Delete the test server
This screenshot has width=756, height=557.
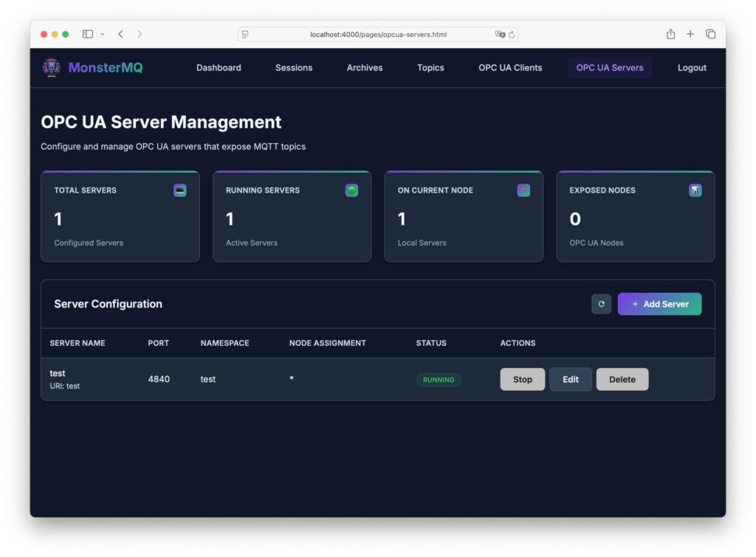pyautogui.click(x=622, y=379)
